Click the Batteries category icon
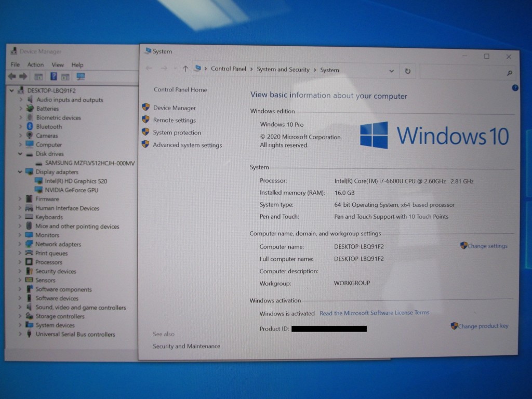This screenshot has width=532, height=399. tap(30, 108)
